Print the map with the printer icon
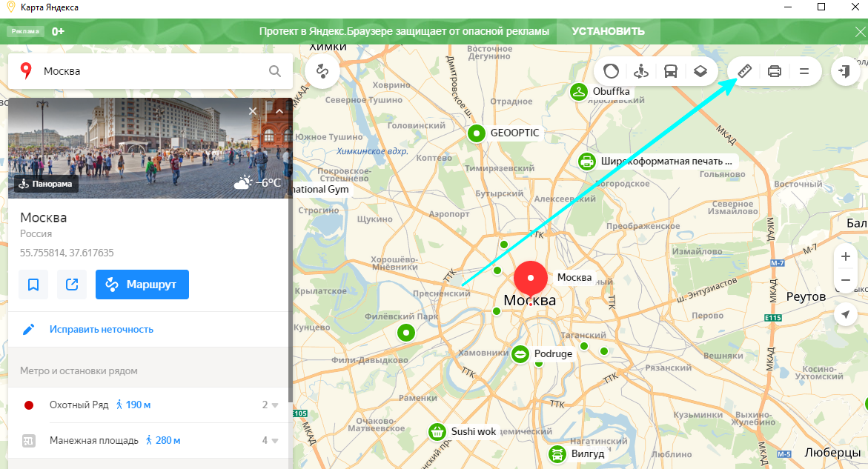 [775, 71]
